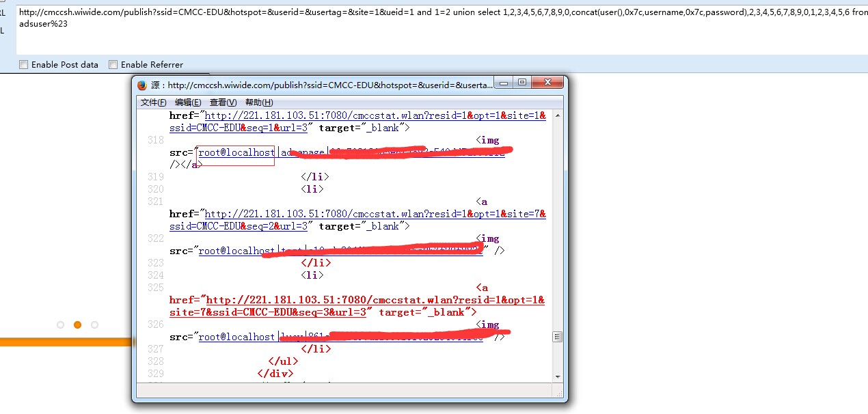The height and width of the screenshot is (414, 868).
Task: Click line number 319 in source
Action: (154, 177)
